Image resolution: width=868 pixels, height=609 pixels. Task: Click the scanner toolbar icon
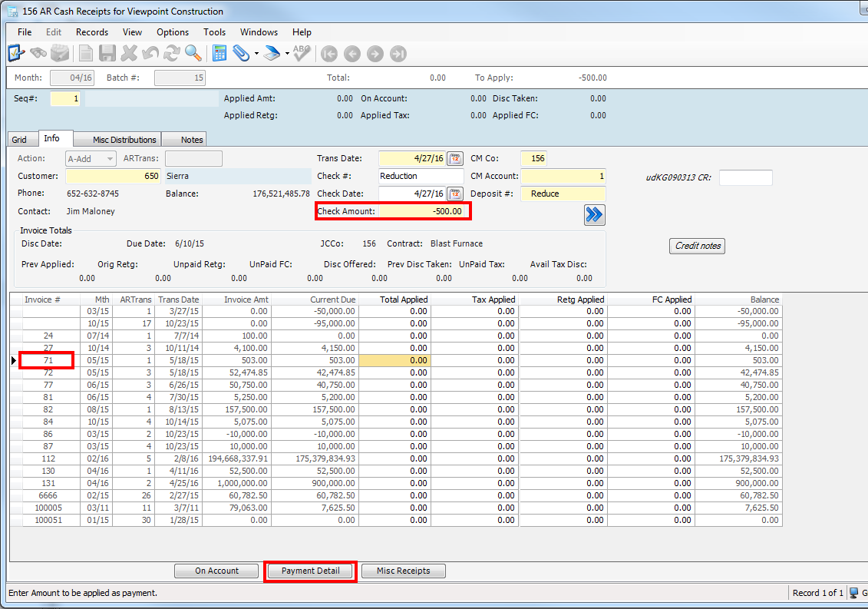271,53
